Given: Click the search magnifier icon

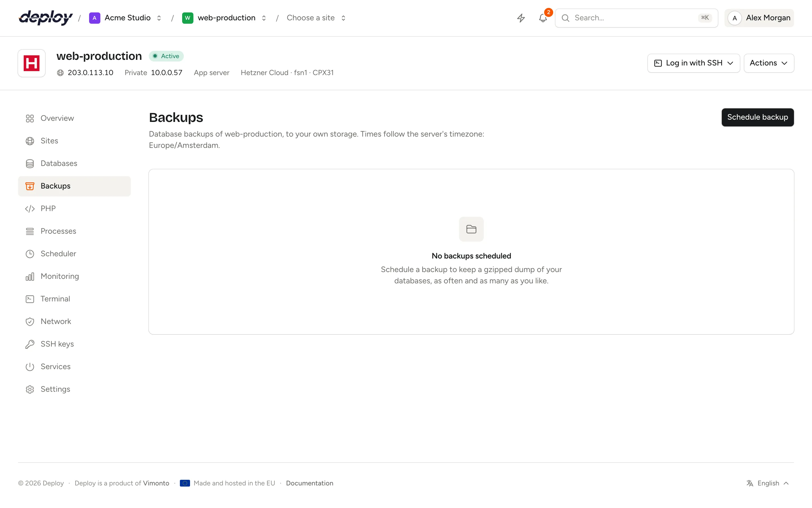Looking at the screenshot, I should pos(565,18).
